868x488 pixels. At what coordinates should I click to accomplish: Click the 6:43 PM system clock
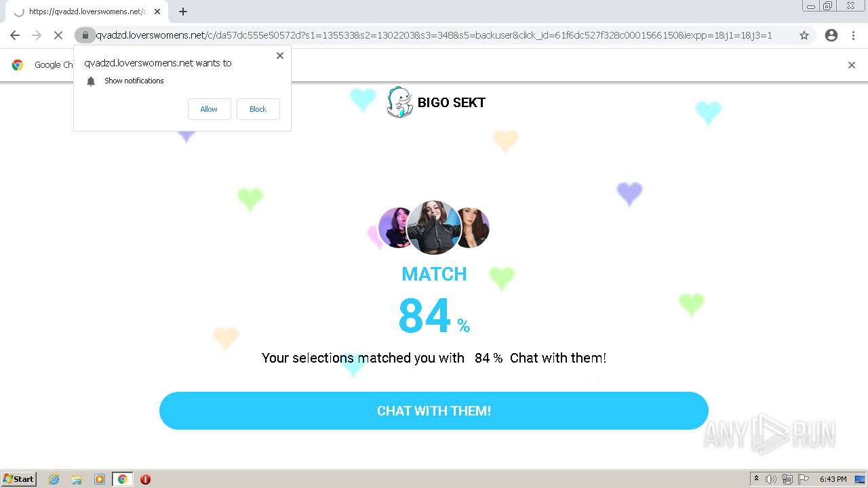(x=833, y=479)
